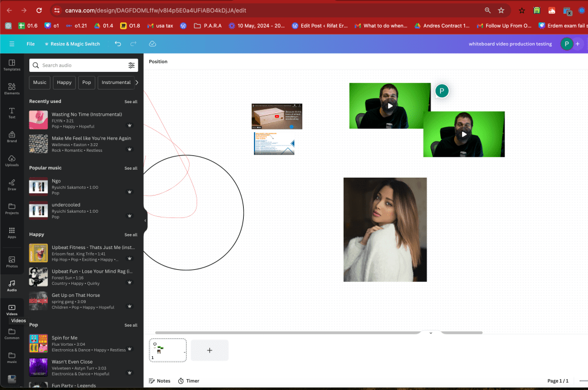Open the Elements sidebar panel
The height and width of the screenshot is (390, 588).
click(11, 89)
